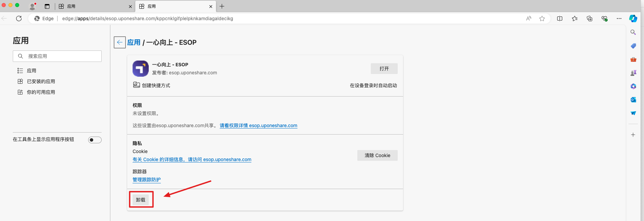Open the favorites list icon
This screenshot has width=644, height=221.
click(x=575, y=19)
